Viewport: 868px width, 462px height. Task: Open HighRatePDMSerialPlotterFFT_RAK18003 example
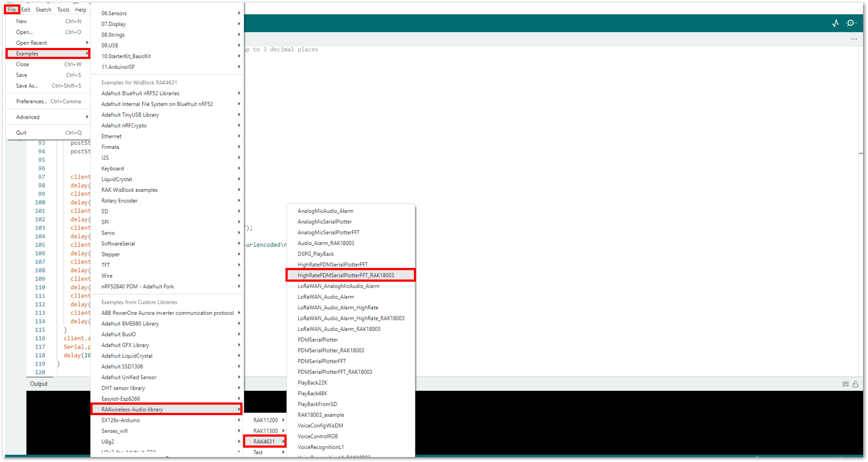351,275
